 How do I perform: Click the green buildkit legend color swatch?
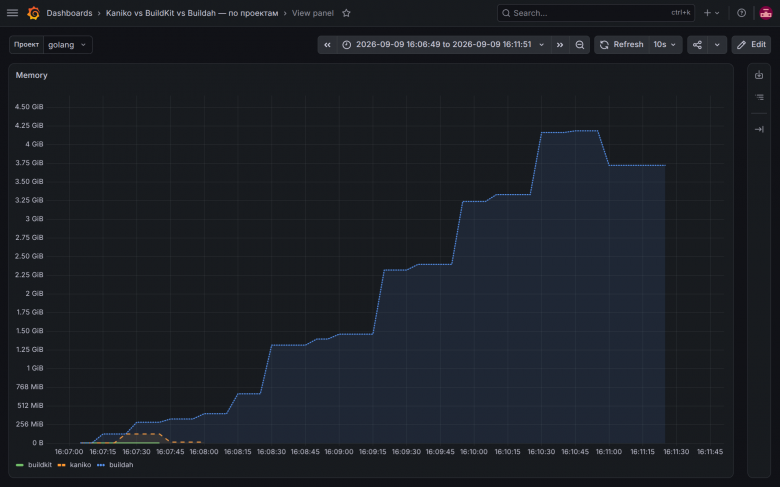point(20,465)
